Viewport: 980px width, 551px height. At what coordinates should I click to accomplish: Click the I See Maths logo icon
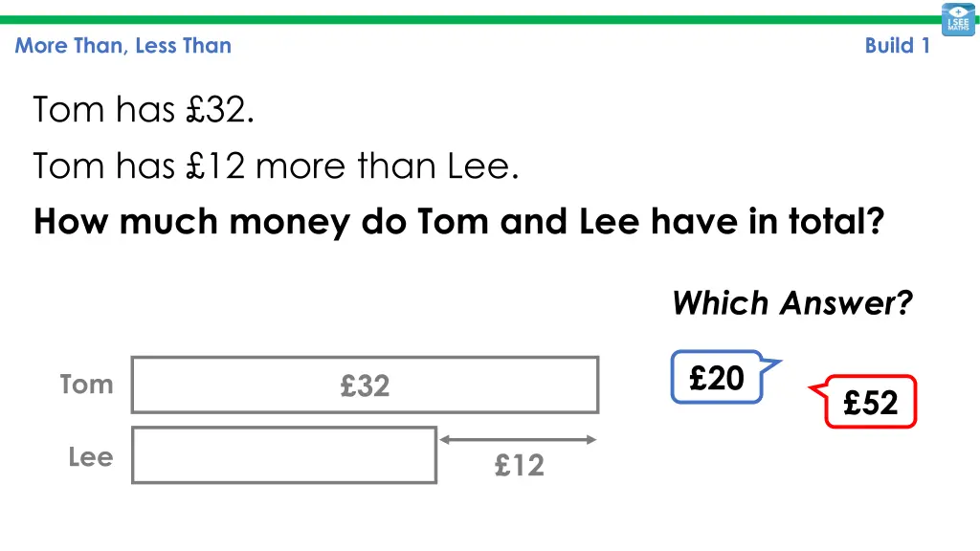pyautogui.click(x=958, y=20)
